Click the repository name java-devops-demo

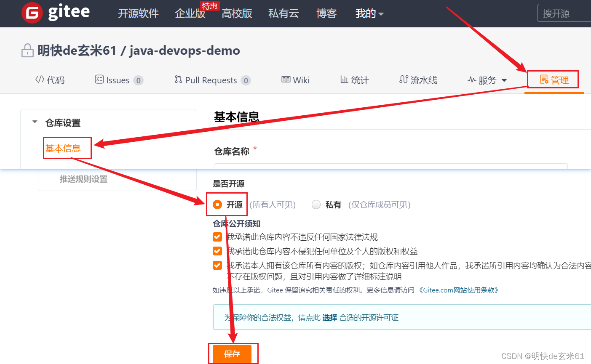coord(185,50)
